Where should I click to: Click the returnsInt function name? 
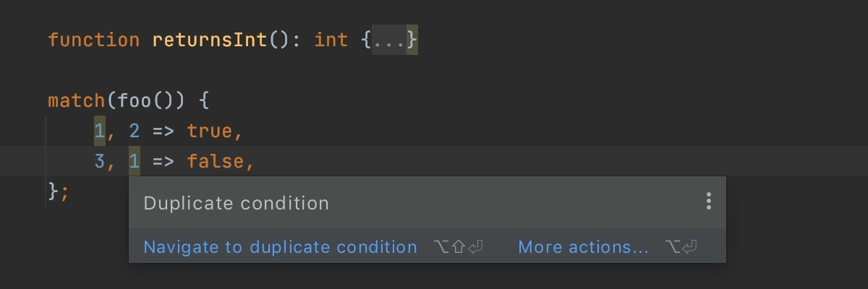point(210,40)
